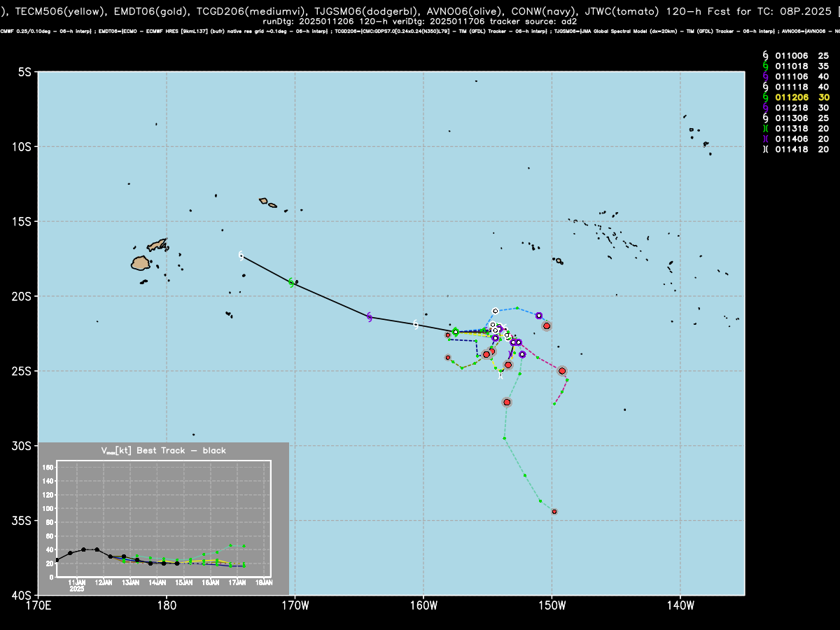Click the red forecast marker at 27S
The width and height of the screenshot is (840, 630).
(x=507, y=402)
